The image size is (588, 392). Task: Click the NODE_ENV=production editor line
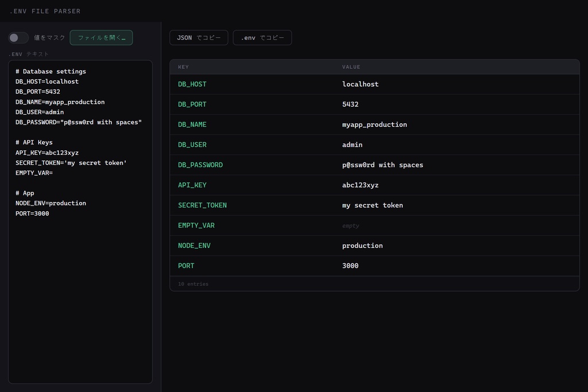51,204
